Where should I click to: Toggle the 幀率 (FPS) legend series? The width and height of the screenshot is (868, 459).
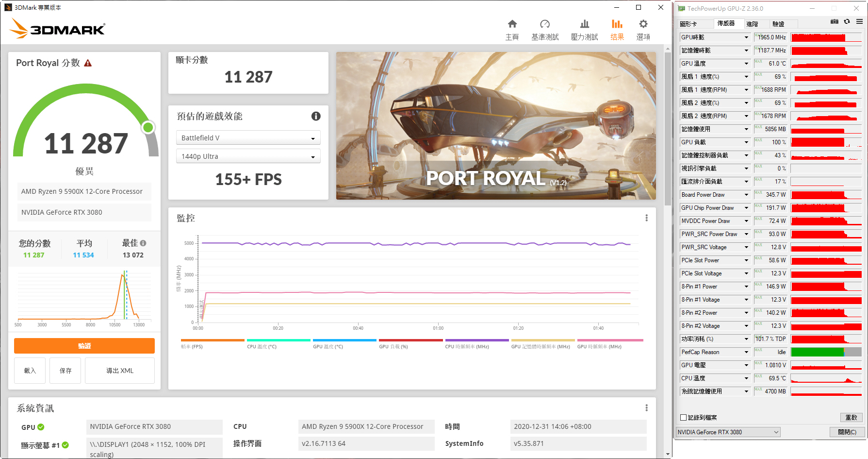coord(213,343)
